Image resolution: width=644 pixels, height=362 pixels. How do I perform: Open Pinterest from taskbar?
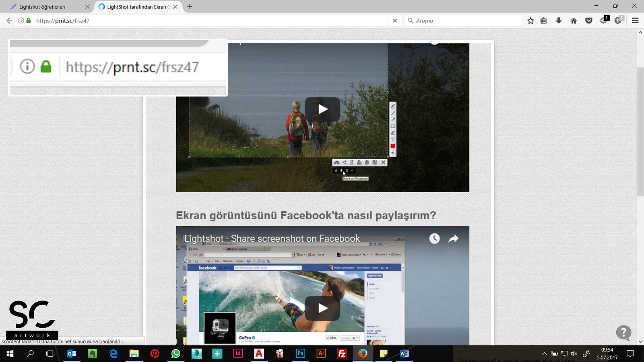point(155,354)
